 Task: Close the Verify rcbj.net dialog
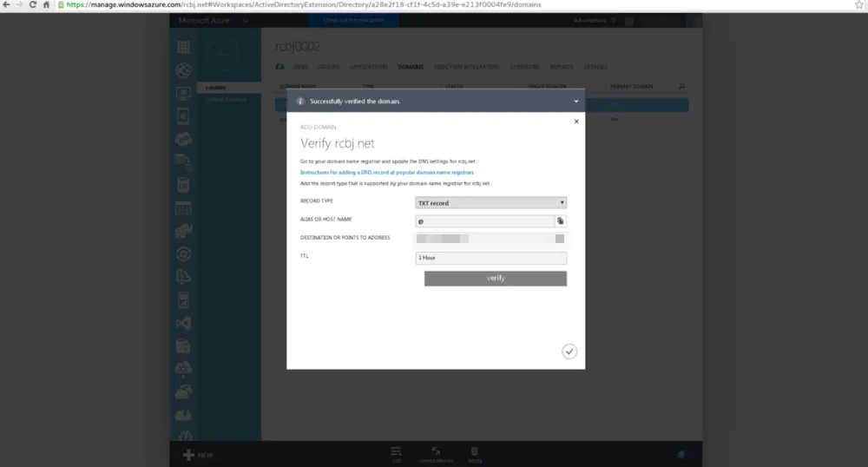pyautogui.click(x=576, y=122)
